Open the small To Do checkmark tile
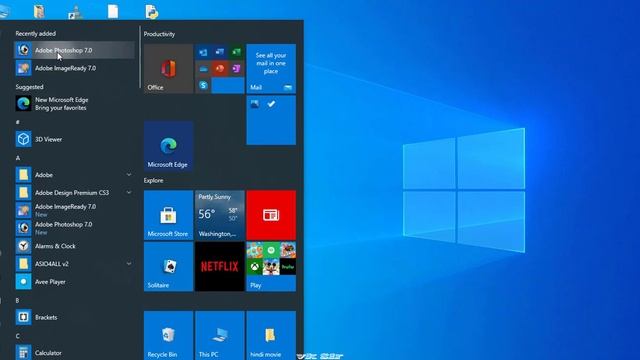The width and height of the screenshot is (640, 360). tap(271, 104)
